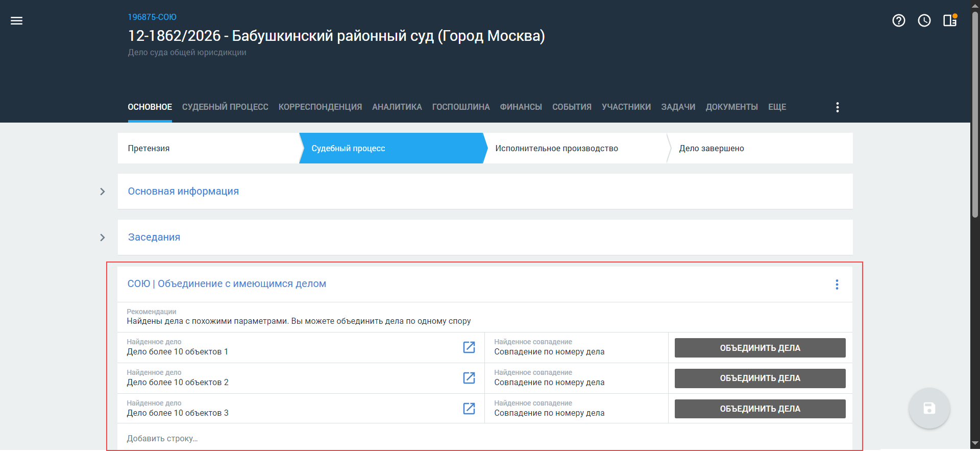Click ОБЪЕДИНИТЬ ДЕЛА for case объектов 2
This screenshot has height=451, width=980.
760,378
